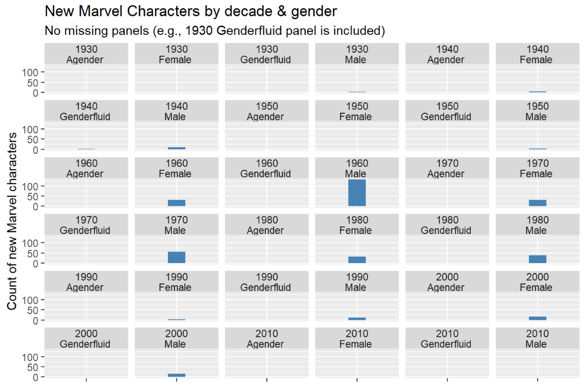Click the blue bar in 1960 Female panel
The width and height of the screenshot is (586, 392).
[x=177, y=203]
